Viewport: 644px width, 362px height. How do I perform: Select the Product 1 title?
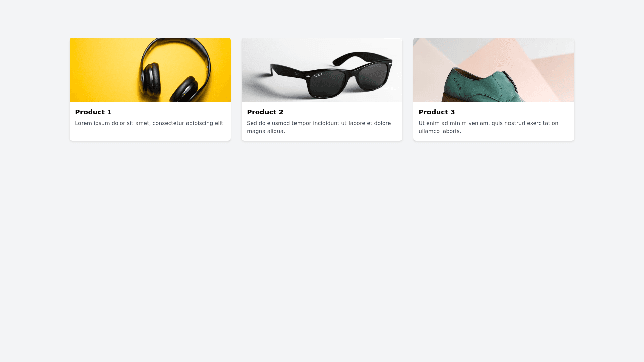click(93, 112)
